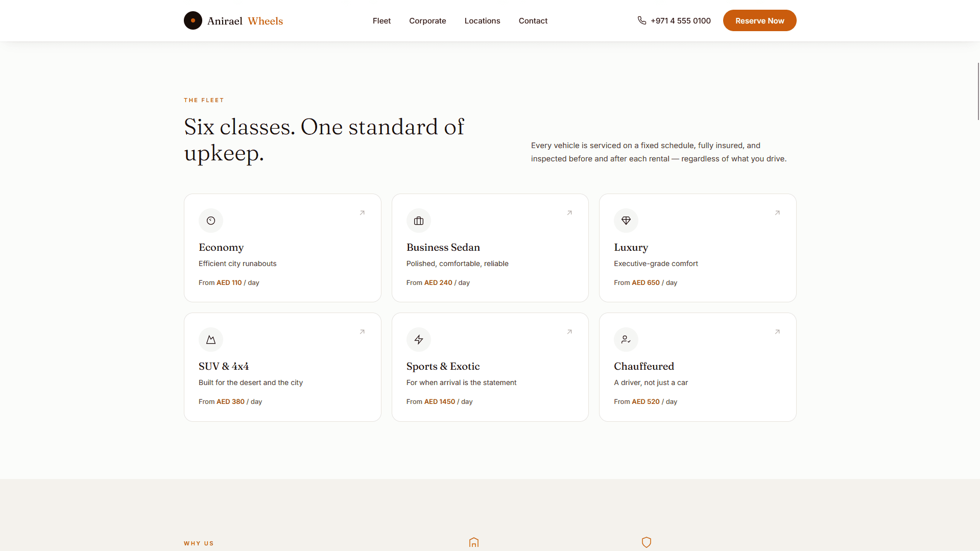Click the AED 650 price text

646,282
